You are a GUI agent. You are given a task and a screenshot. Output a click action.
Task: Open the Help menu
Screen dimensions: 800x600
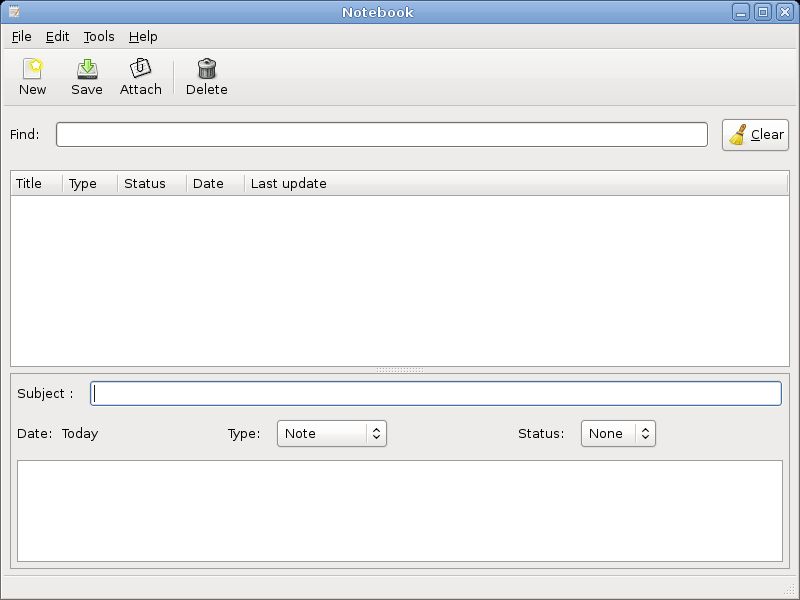point(143,37)
